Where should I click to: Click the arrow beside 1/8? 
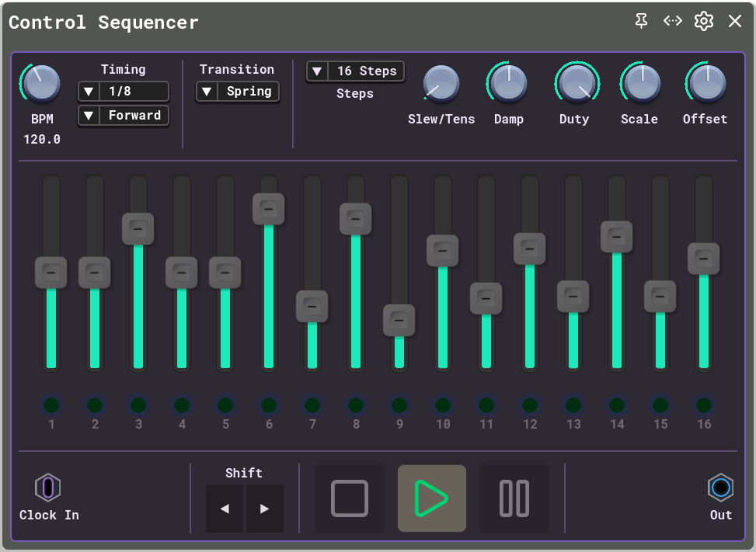[89, 91]
